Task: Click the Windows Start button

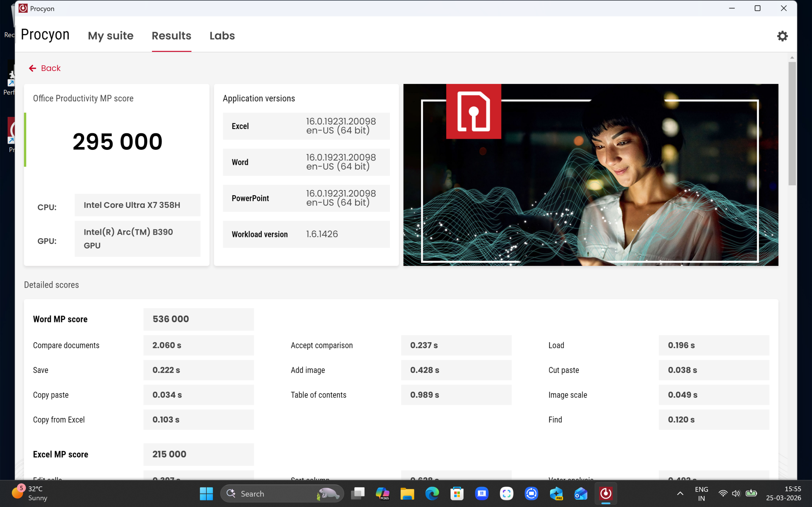Action: point(206,494)
